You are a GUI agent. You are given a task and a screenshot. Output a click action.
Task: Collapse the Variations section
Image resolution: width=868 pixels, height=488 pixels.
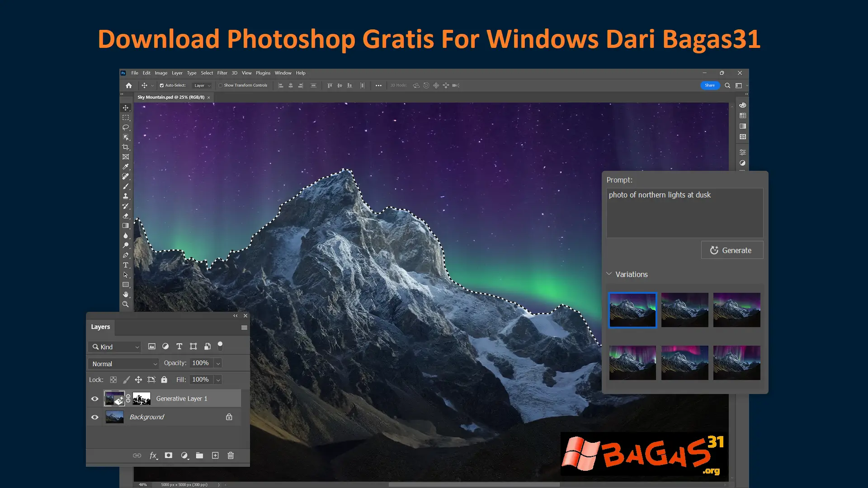609,274
